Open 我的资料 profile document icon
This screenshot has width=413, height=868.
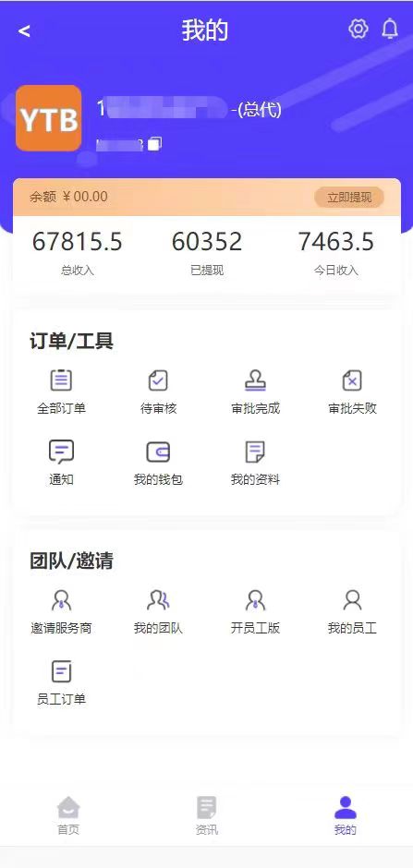pyautogui.click(x=255, y=452)
